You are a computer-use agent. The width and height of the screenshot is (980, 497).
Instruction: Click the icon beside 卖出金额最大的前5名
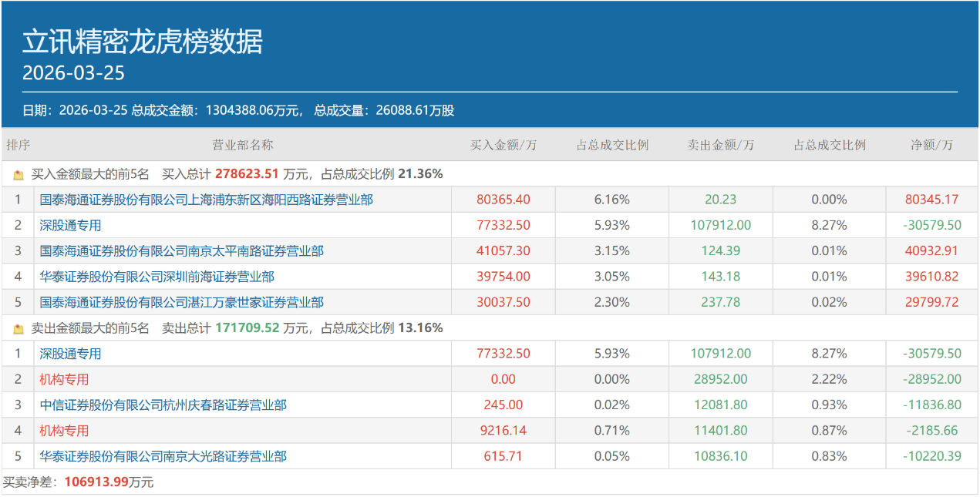click(x=19, y=329)
